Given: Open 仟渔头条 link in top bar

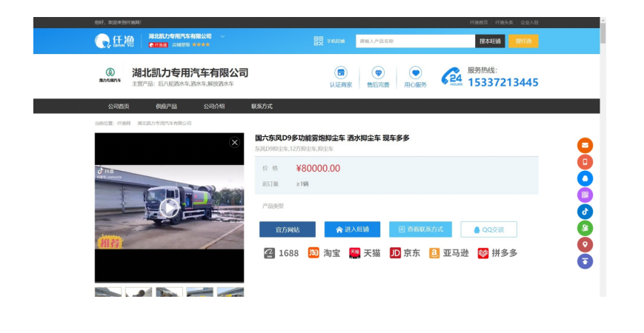Looking at the screenshot, I should point(504,22).
